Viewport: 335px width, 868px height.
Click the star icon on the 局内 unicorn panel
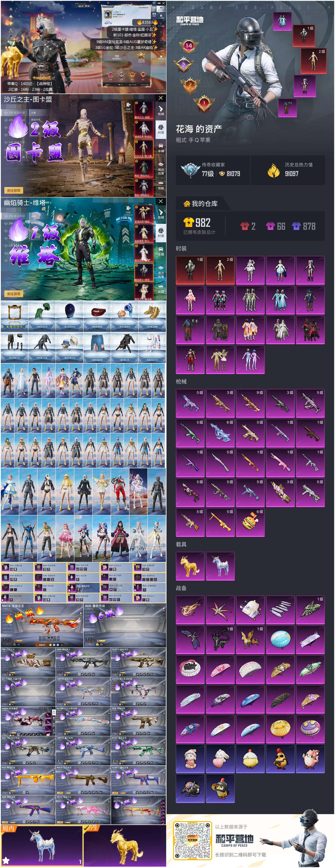(6, 860)
